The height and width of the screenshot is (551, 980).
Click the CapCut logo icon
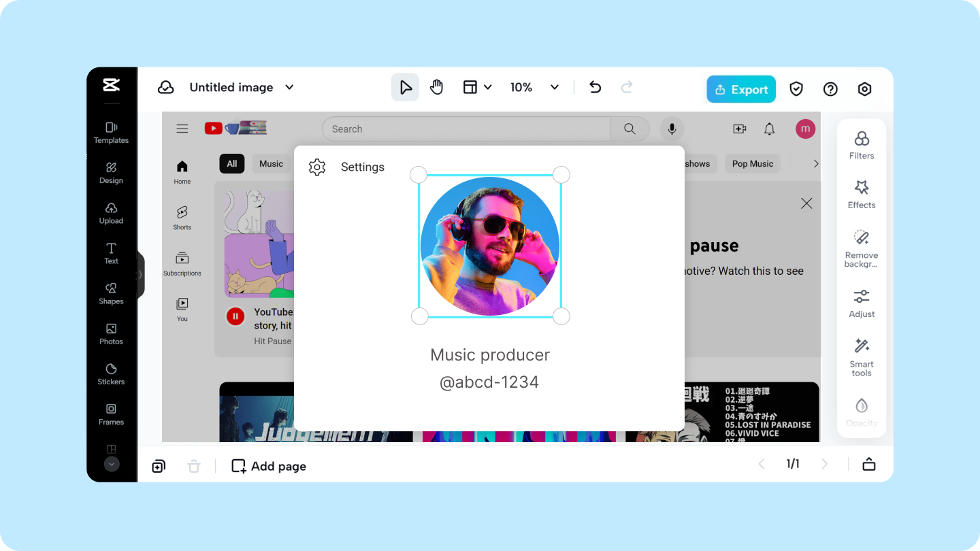pos(111,85)
